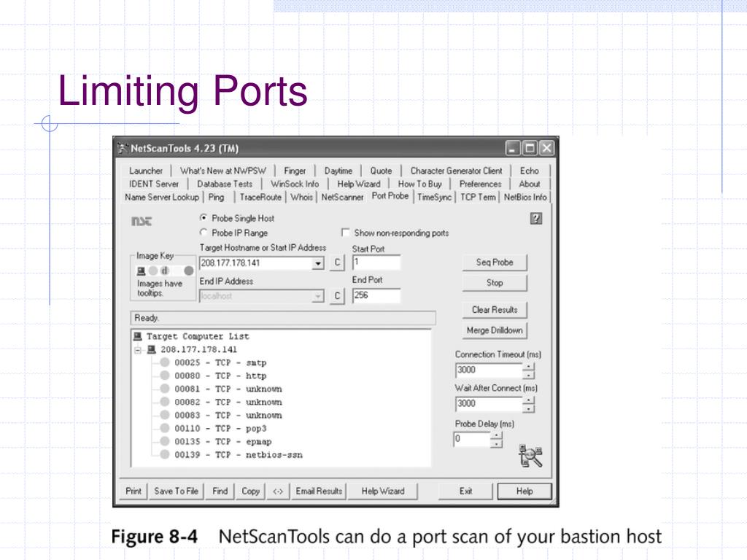Click the C button beside End IP Address

(337, 296)
